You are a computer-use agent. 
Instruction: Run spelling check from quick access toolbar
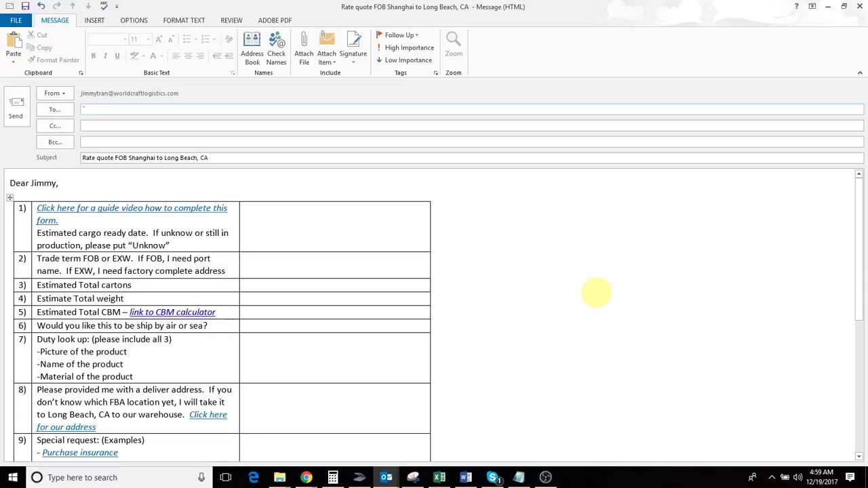pyautogui.click(x=104, y=6)
